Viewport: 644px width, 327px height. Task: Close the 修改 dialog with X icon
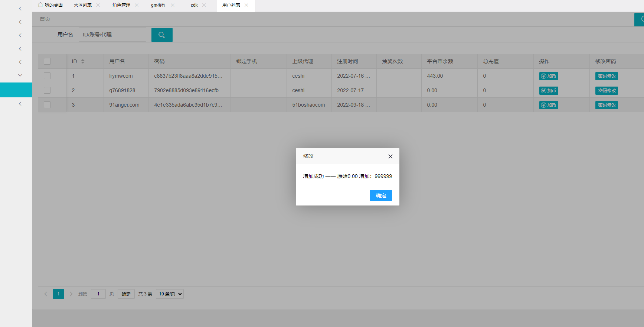pos(390,156)
